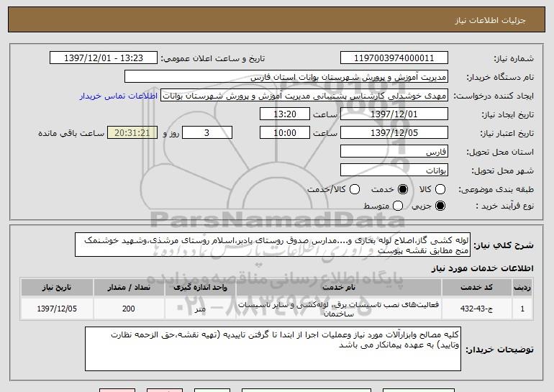Click the تاریخ ایجاد نیاز date field 1397/12/01
This screenshot has width=554, height=392.
click(x=394, y=114)
